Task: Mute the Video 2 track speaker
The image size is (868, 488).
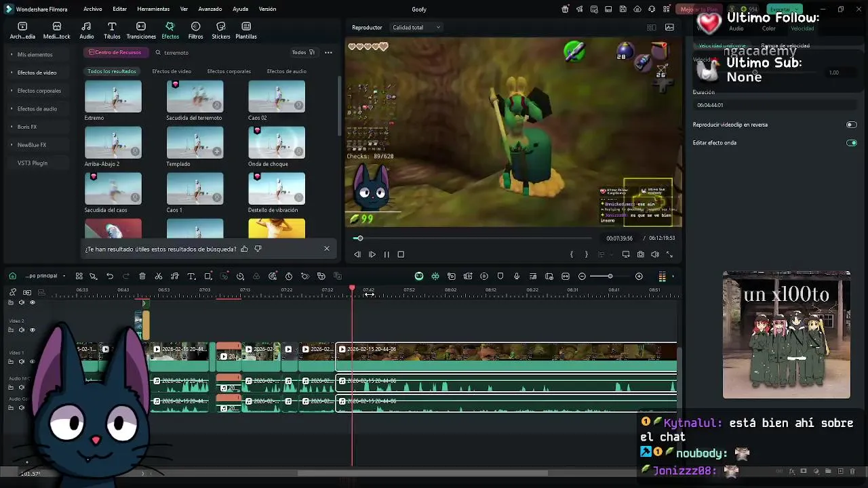Action: pyautogui.click(x=21, y=330)
